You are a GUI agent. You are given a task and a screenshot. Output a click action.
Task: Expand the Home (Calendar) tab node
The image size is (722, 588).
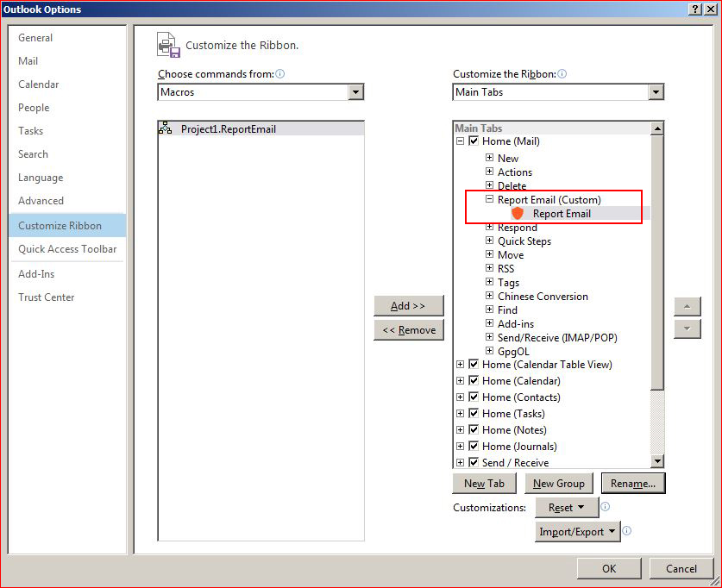[460, 381]
